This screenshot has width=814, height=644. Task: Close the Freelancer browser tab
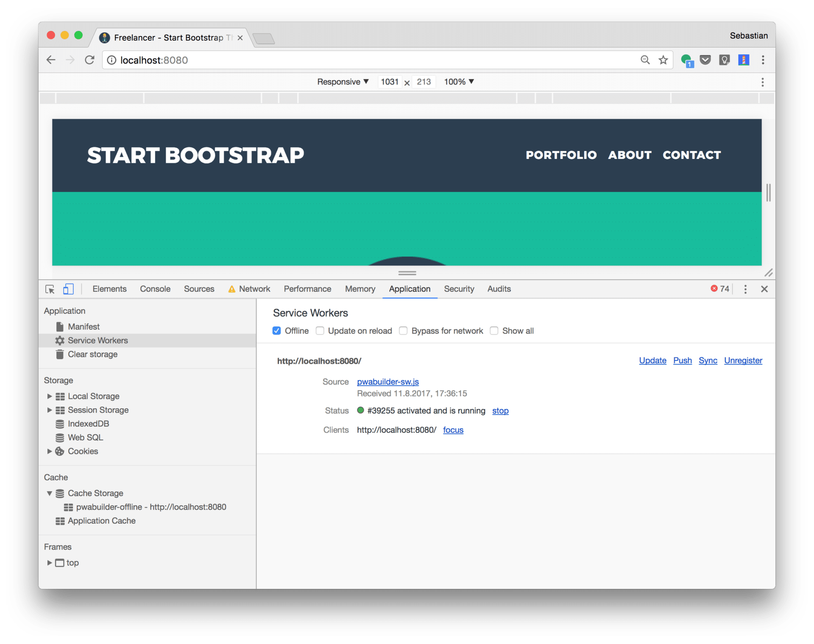pyautogui.click(x=240, y=38)
